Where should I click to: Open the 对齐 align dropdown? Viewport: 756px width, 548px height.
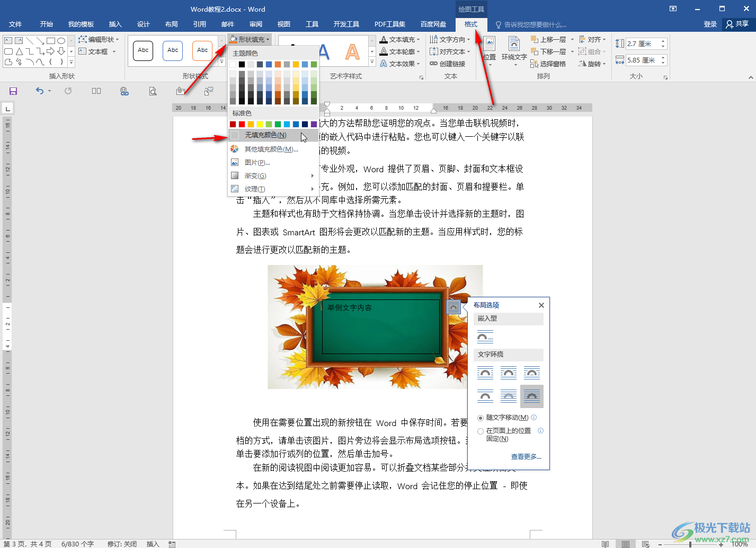pyautogui.click(x=592, y=39)
